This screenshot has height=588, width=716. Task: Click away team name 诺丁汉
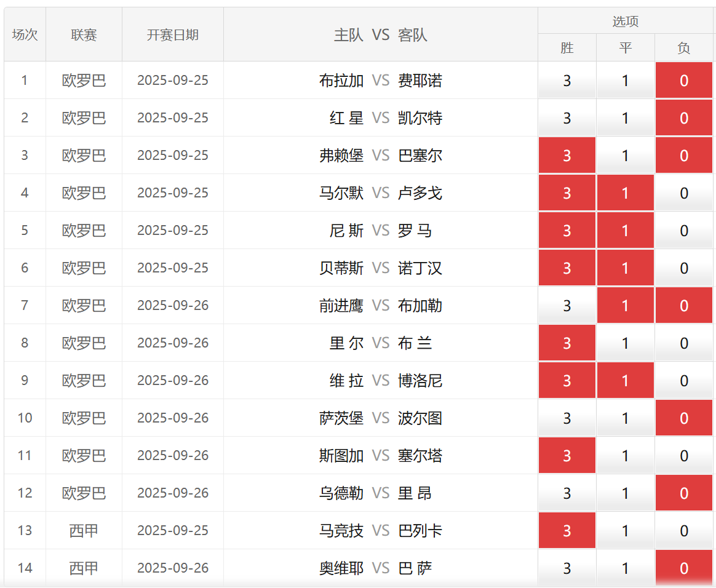pyautogui.click(x=420, y=268)
